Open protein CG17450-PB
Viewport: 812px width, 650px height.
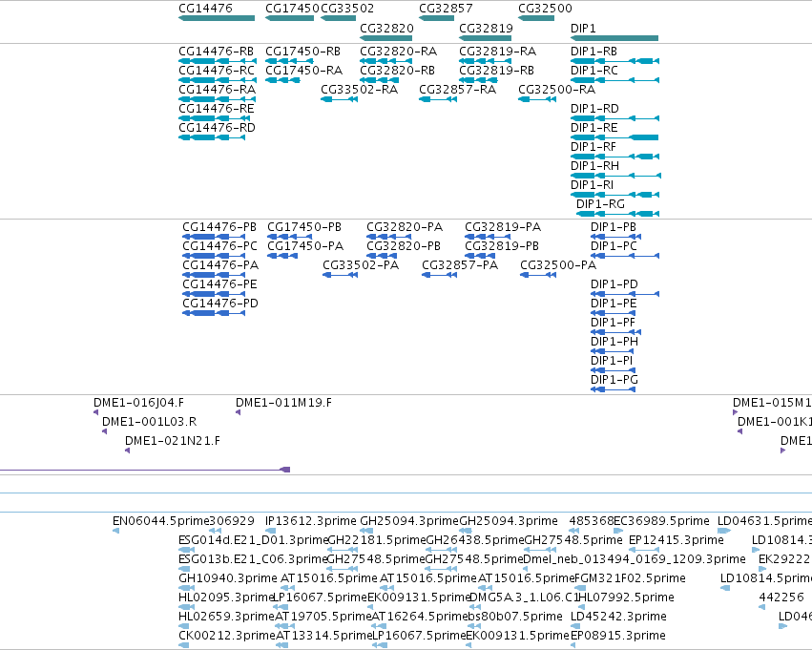click(304, 227)
